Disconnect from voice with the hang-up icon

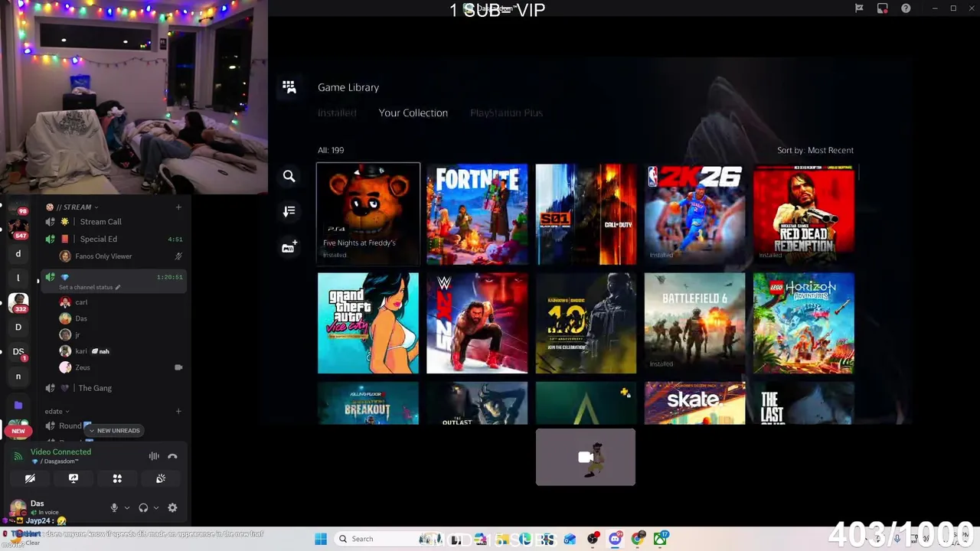[172, 456]
